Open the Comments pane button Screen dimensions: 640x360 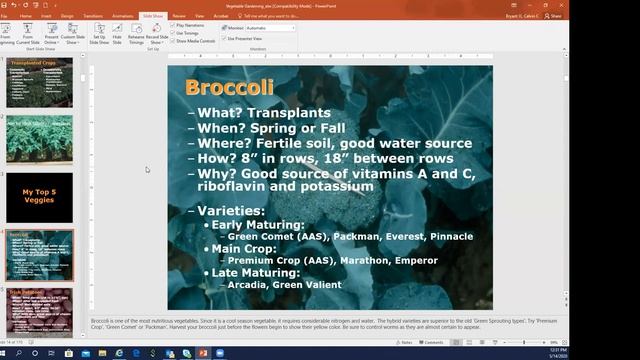coord(431,342)
